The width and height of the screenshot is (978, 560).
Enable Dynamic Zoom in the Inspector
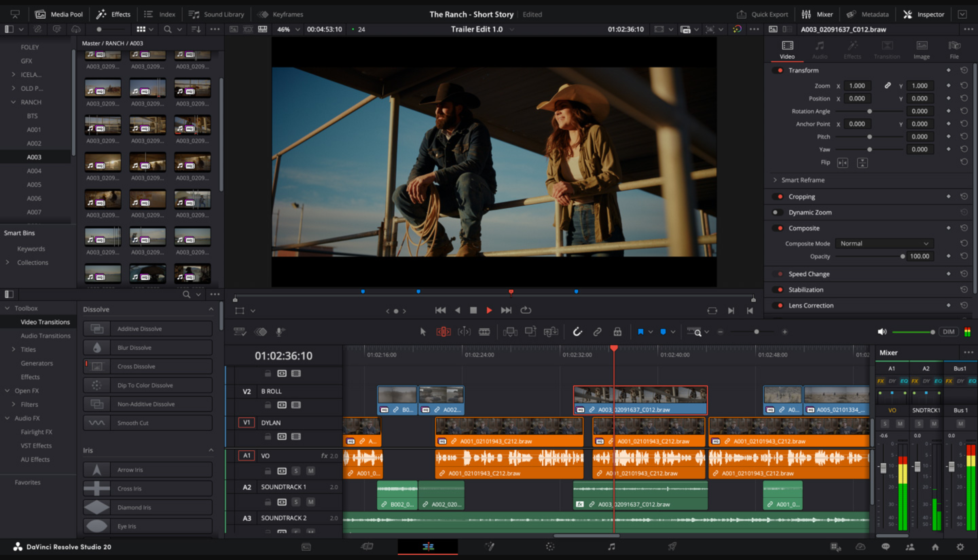(x=778, y=212)
